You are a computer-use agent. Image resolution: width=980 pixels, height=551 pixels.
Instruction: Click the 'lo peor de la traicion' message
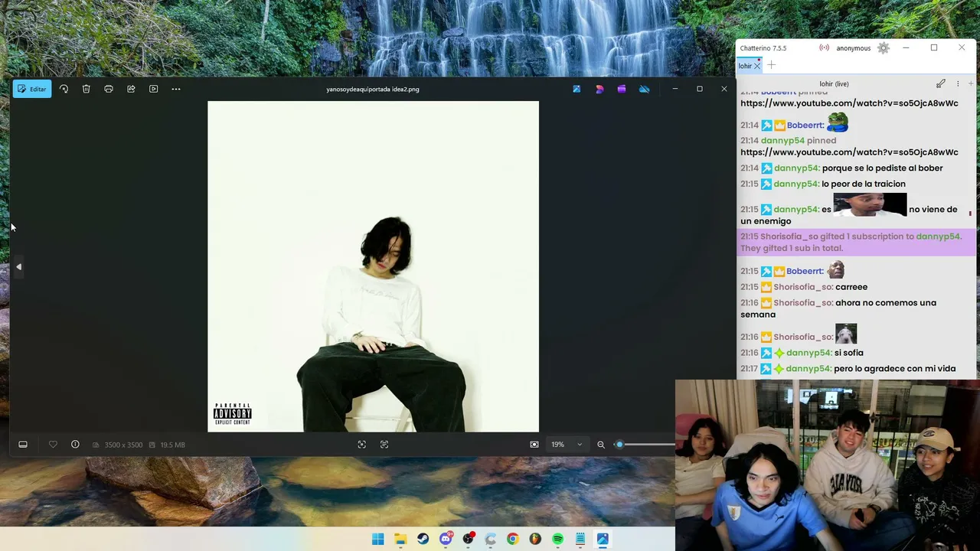(x=864, y=184)
